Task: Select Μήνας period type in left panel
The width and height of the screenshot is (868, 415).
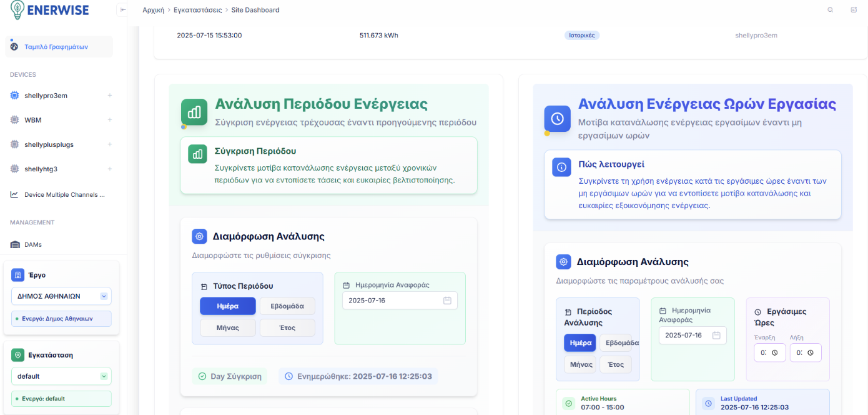Action: [227, 328]
